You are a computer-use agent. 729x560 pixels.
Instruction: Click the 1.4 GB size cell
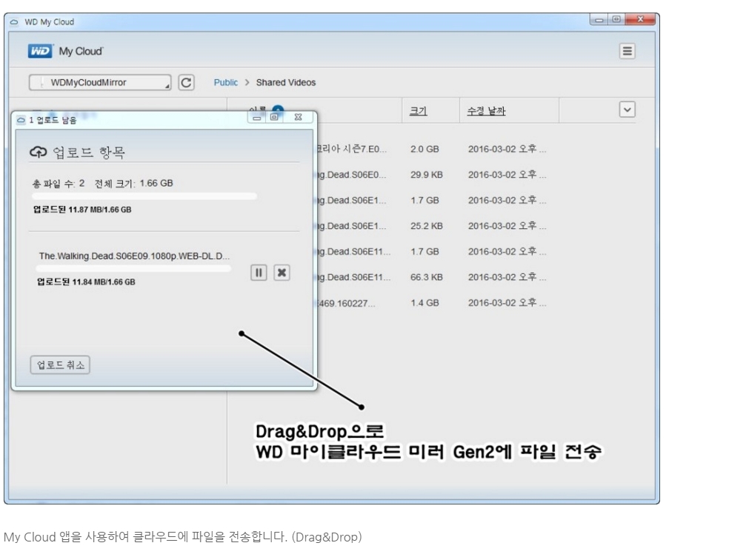coord(425,303)
